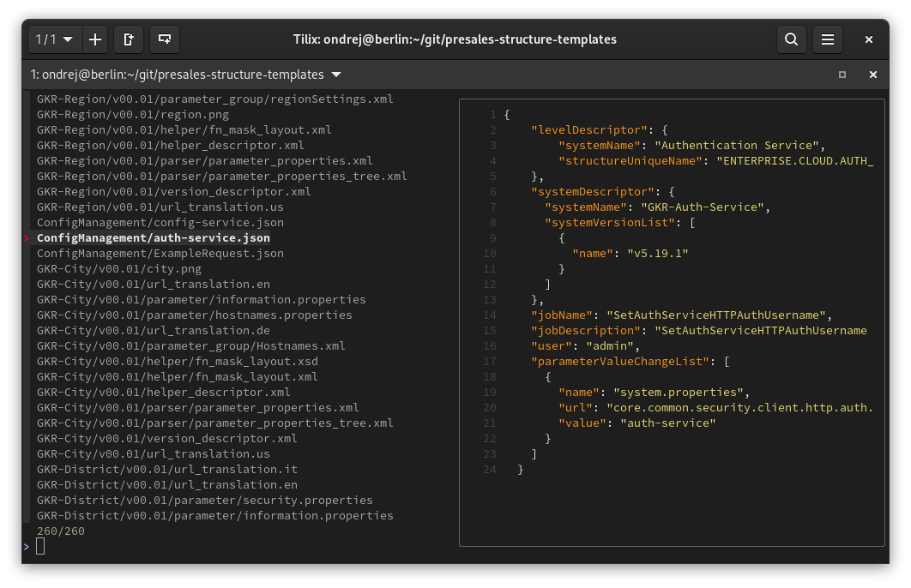Select GKR-District parameter/security.properties row

point(204,501)
